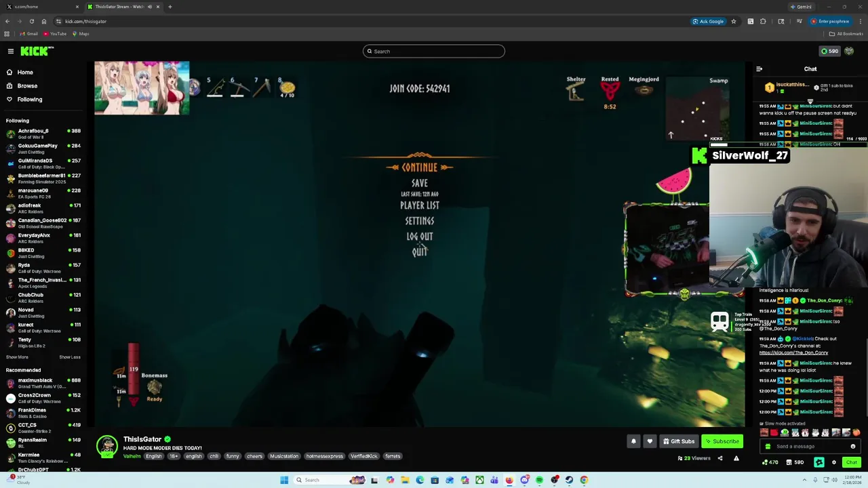Open chat settings gear

coord(834,462)
